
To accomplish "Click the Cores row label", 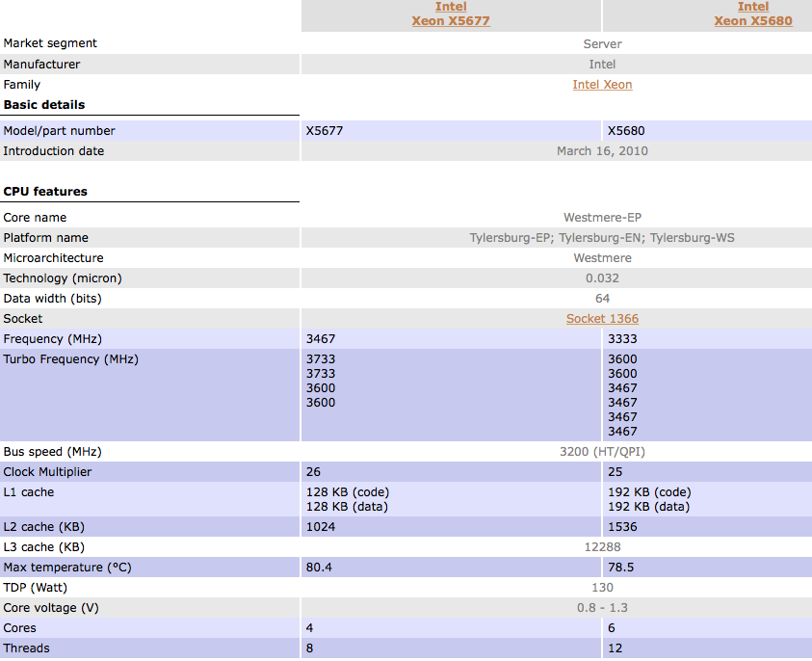I will pos(19,628).
